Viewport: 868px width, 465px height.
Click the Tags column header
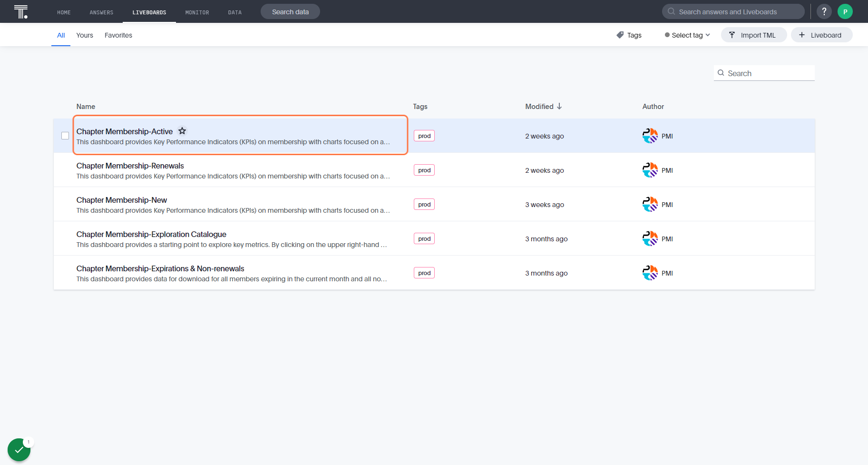pyautogui.click(x=420, y=107)
